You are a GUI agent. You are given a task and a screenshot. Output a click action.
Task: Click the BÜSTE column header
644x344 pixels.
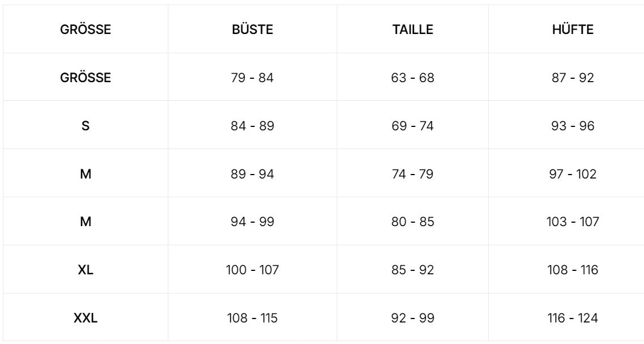pyautogui.click(x=252, y=30)
